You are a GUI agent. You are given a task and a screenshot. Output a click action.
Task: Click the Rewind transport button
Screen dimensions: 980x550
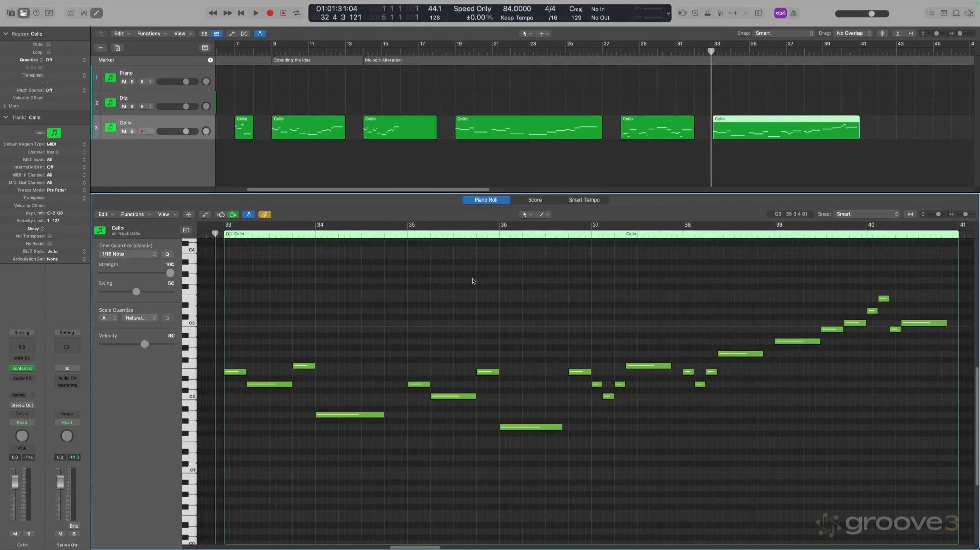[x=213, y=13]
